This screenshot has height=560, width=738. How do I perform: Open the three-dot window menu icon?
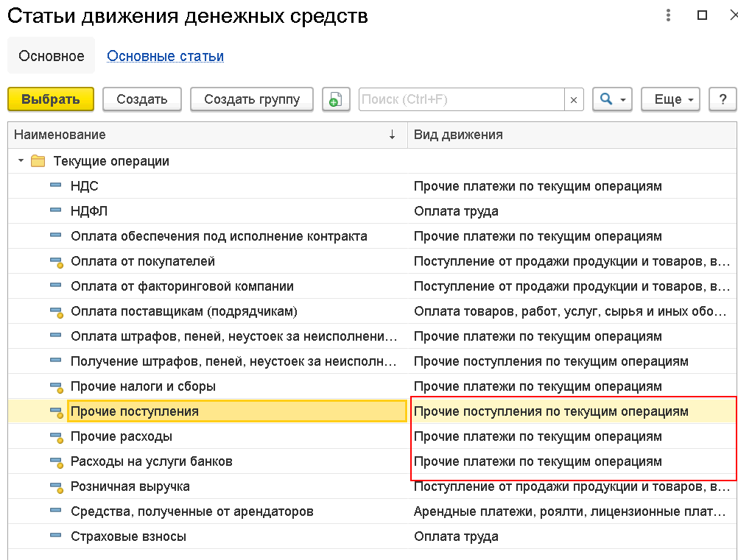tap(668, 15)
